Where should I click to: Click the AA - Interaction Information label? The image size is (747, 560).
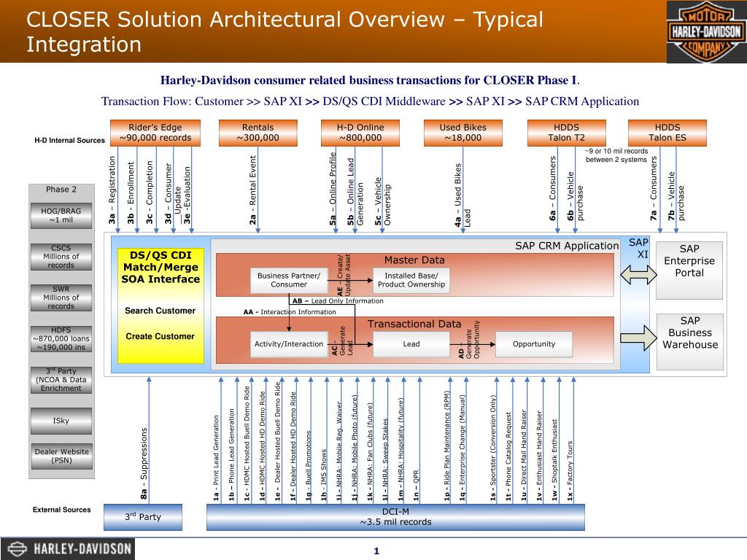pos(290,312)
